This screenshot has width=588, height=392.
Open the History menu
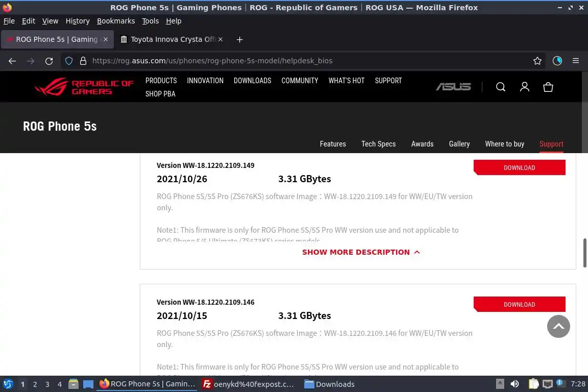click(78, 21)
